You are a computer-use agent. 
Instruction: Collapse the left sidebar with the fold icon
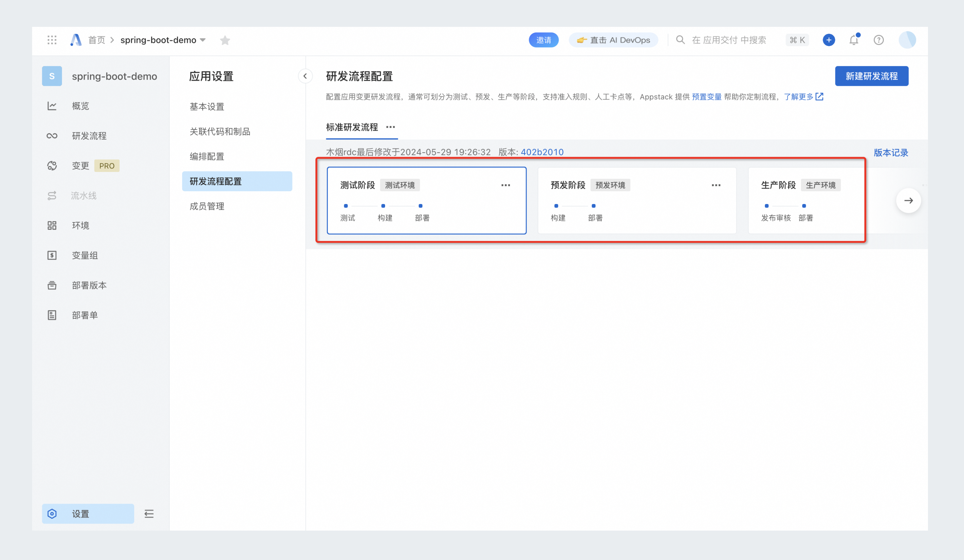coord(149,514)
